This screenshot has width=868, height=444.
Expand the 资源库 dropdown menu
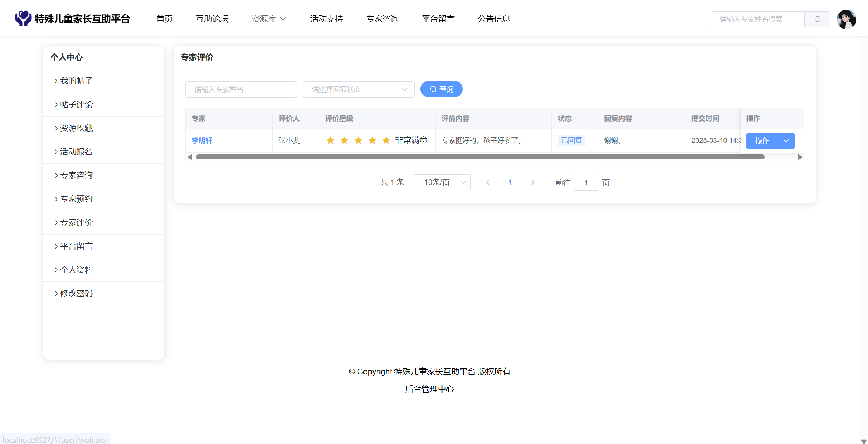[x=269, y=19]
